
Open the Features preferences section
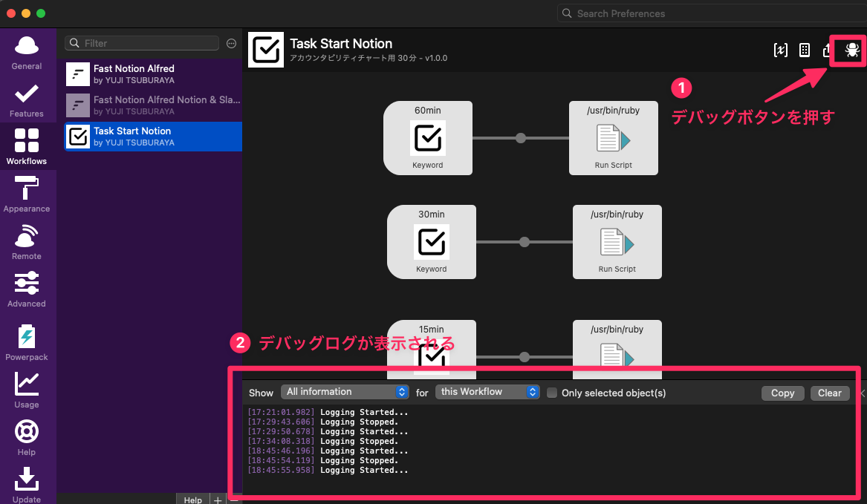pos(27,100)
